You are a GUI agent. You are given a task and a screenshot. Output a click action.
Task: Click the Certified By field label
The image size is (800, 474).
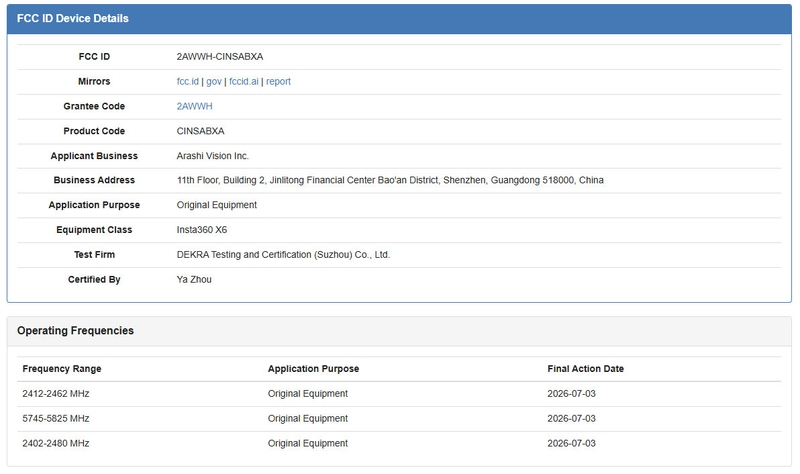[94, 280]
